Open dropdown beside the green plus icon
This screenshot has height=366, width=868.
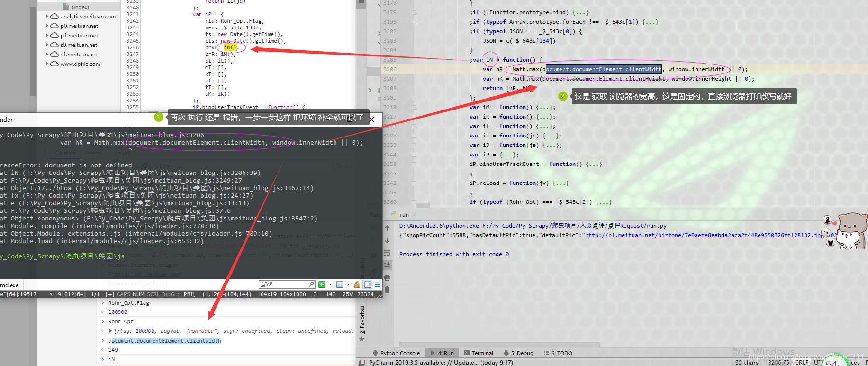point(330,284)
